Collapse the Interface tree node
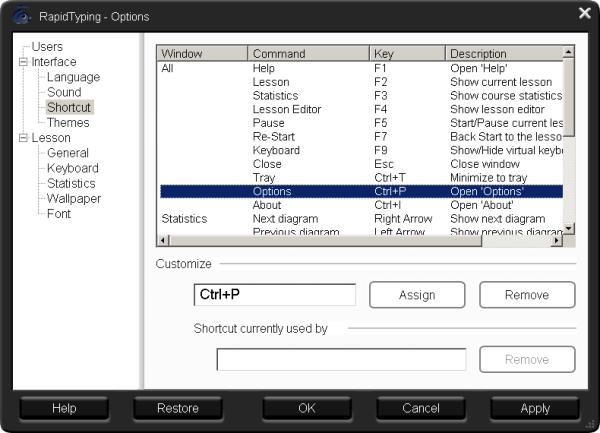 23,62
